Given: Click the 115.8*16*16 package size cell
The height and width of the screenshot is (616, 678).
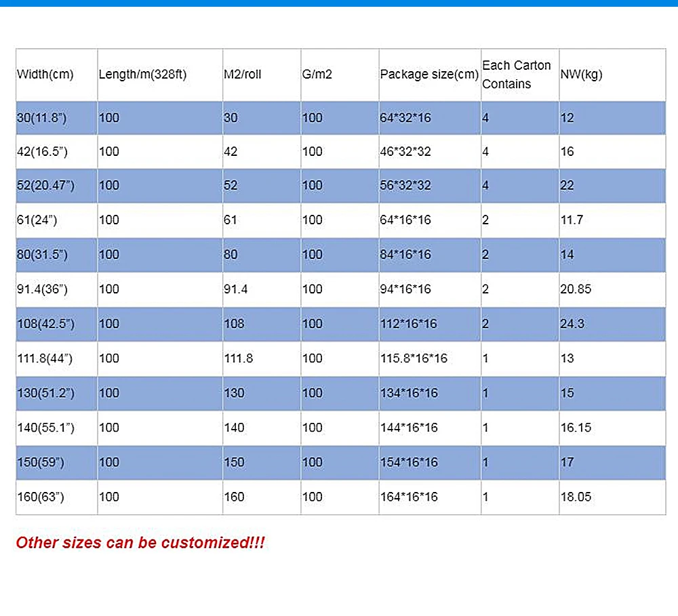Looking at the screenshot, I should [x=414, y=358].
